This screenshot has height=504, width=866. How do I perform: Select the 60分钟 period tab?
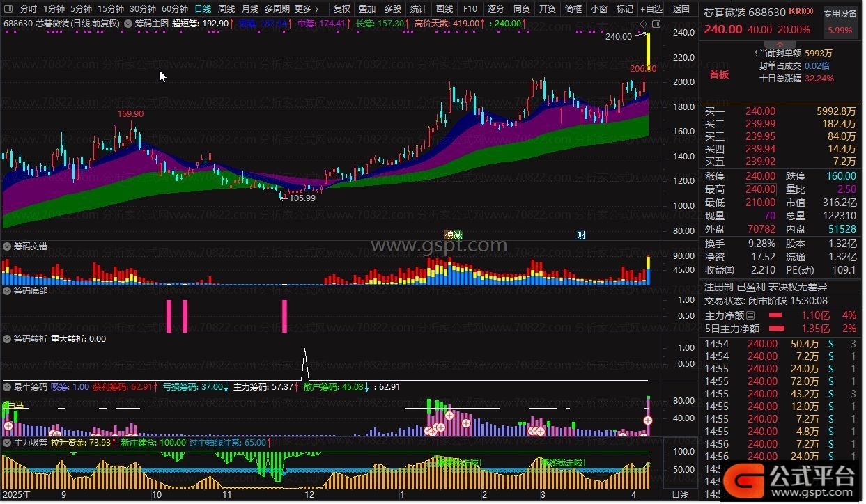175,9
